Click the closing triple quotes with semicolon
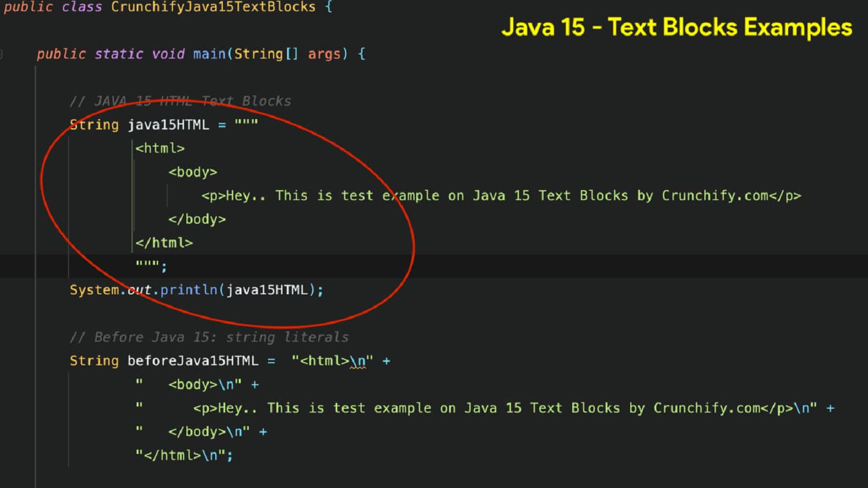 (x=151, y=266)
